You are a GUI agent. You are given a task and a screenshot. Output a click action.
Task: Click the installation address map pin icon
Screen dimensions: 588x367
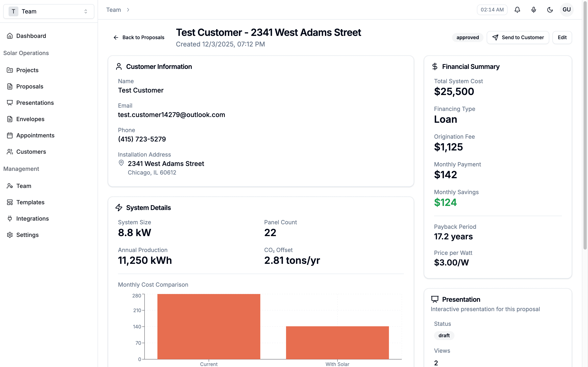point(121,163)
